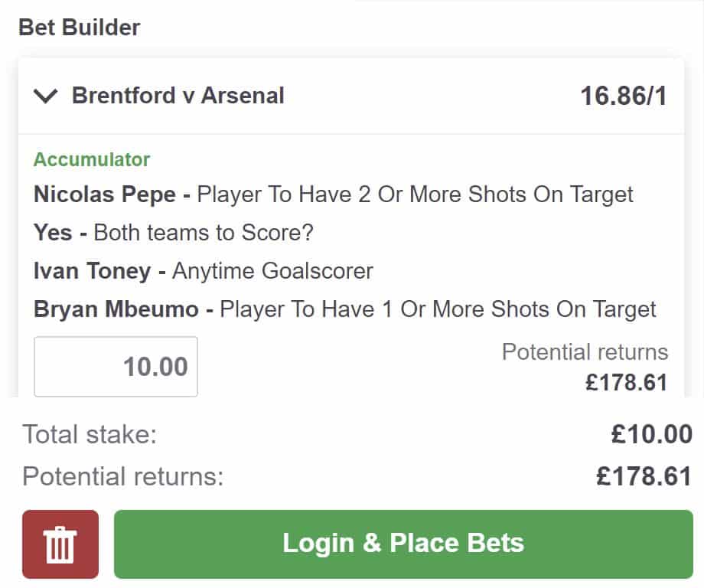Select the Ivan Toney player name

(x=92, y=270)
